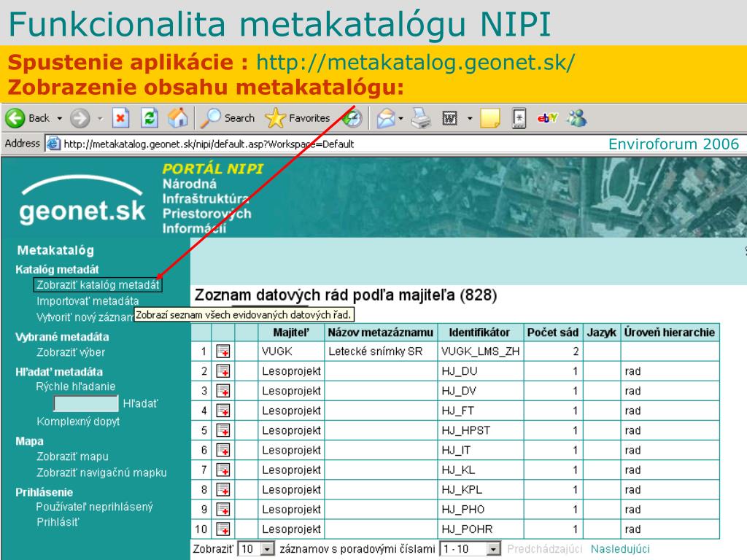Viewport: 747px width, 560px height.
Task: Click the 'Používateľ neprihlásený' status text
Action: pos(94,507)
